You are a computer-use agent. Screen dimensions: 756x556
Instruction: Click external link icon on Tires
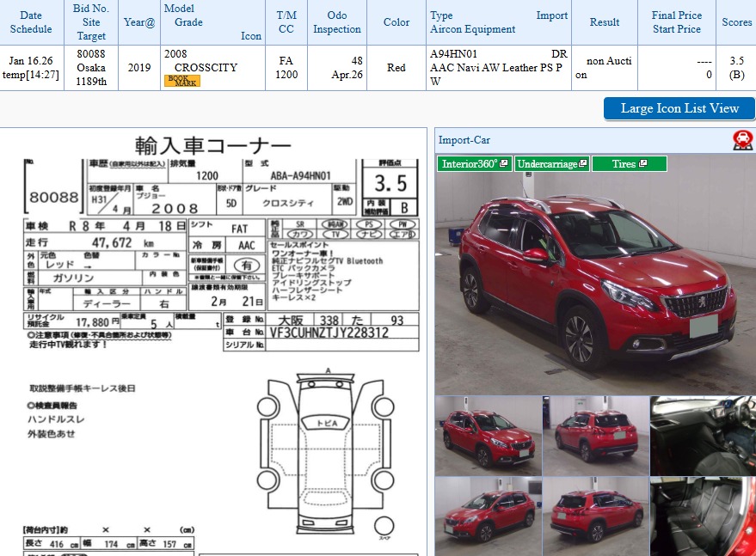pyautogui.click(x=642, y=163)
